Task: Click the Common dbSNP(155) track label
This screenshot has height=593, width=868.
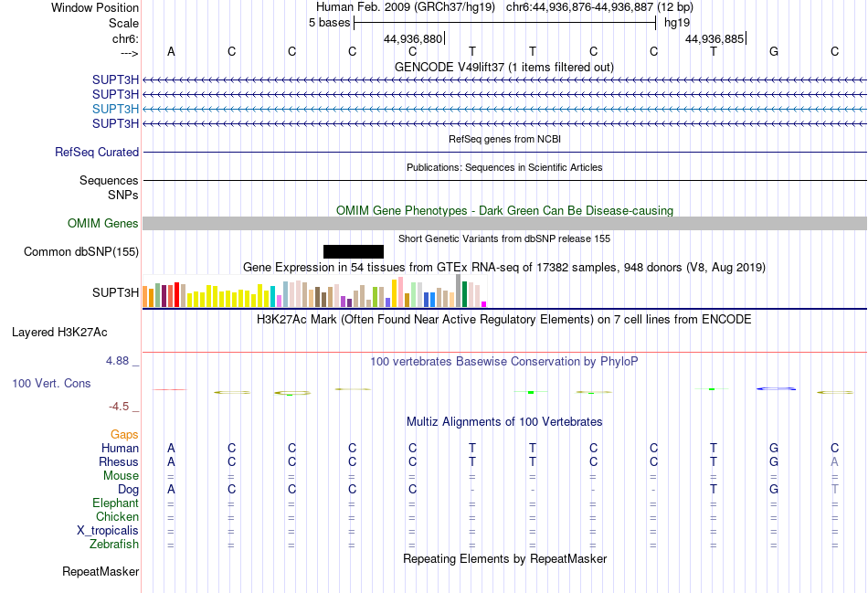Action: click(81, 252)
